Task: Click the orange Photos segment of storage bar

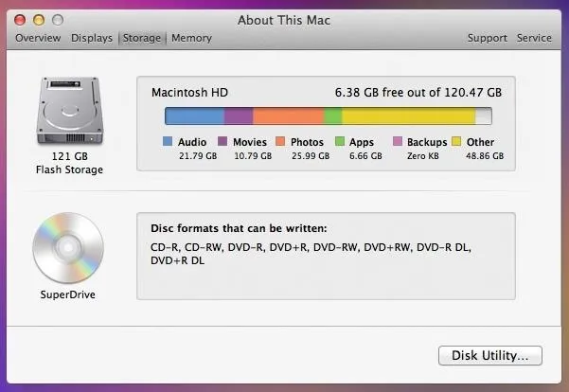Action: coord(289,116)
